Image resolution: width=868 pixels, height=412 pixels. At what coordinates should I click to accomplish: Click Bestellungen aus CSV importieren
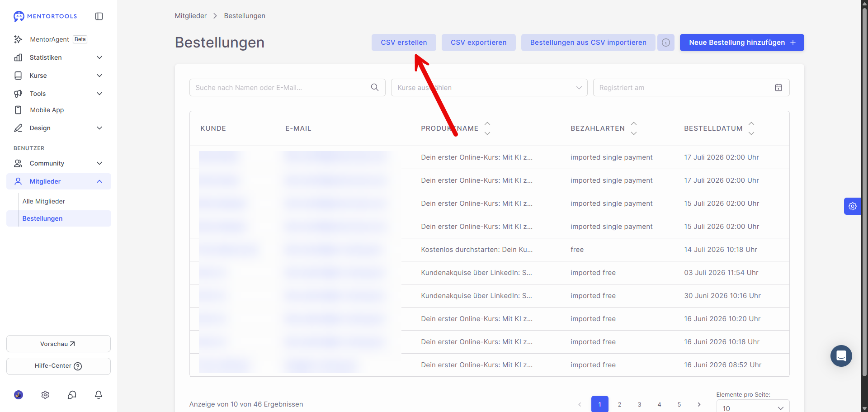click(x=588, y=43)
